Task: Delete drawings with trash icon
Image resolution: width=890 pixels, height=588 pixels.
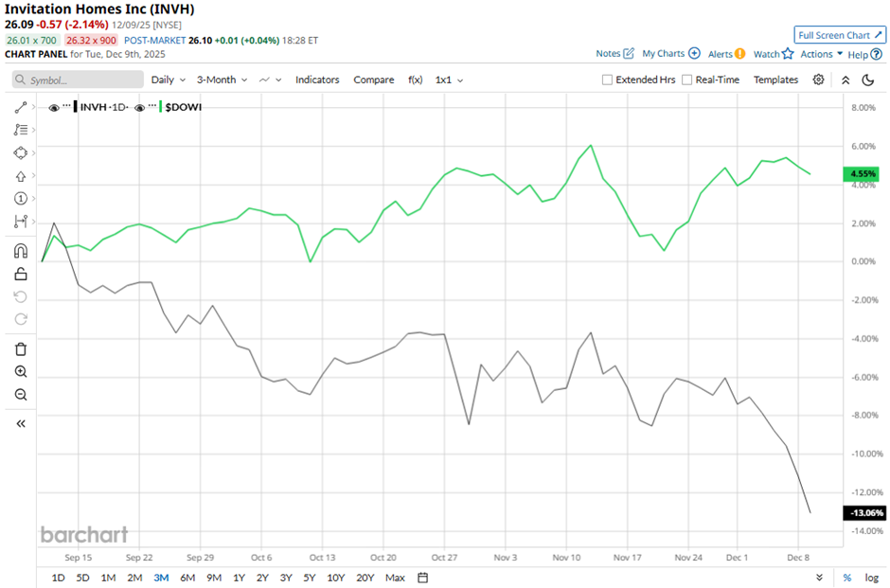Action: [x=21, y=349]
